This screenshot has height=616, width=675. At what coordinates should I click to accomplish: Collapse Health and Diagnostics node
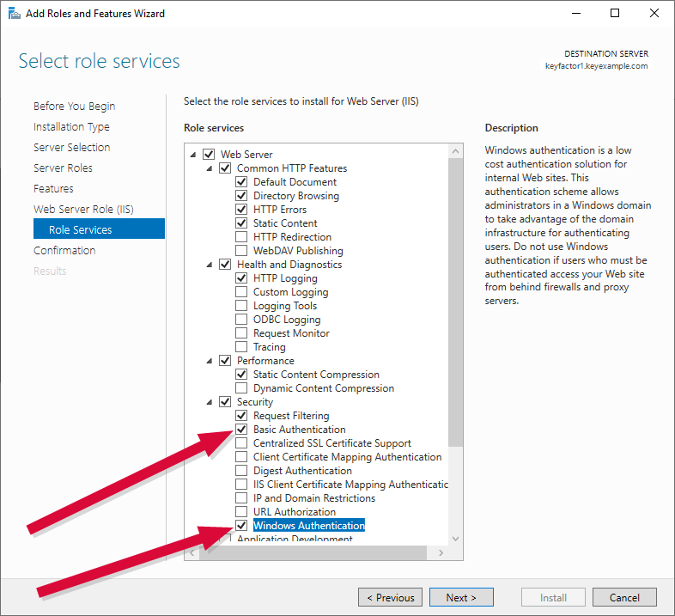210,265
